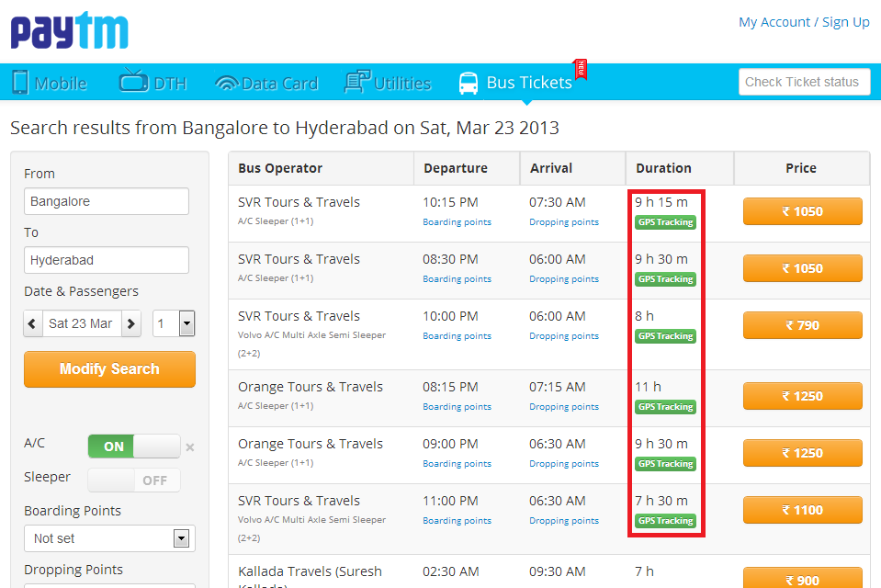Select the ₹1100 fare button

(x=802, y=510)
